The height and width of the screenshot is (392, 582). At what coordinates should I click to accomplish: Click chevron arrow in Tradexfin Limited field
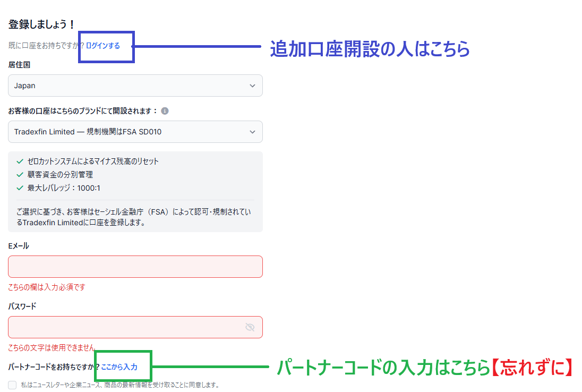[252, 132]
